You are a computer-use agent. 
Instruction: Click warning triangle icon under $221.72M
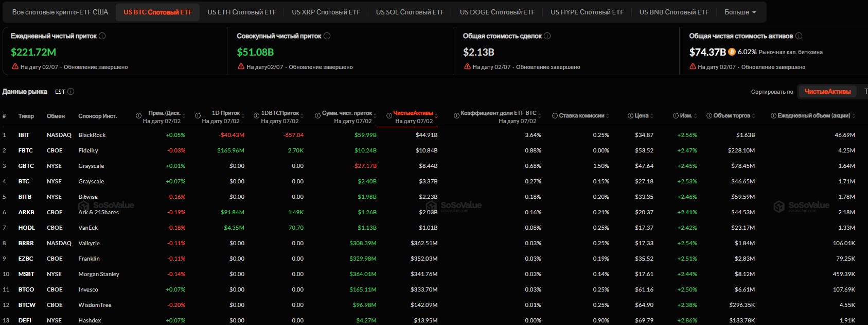15,67
